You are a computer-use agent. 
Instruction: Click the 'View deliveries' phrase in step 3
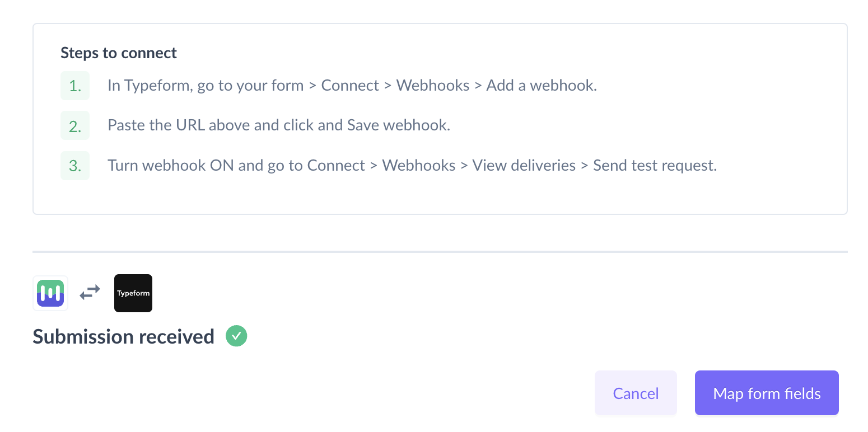[524, 166]
